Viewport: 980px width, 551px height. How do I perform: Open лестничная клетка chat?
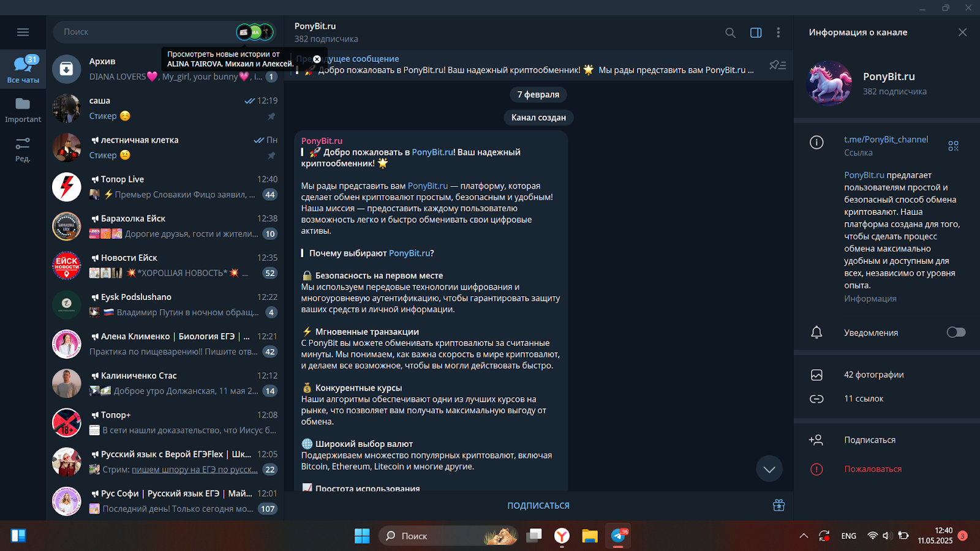click(x=165, y=148)
